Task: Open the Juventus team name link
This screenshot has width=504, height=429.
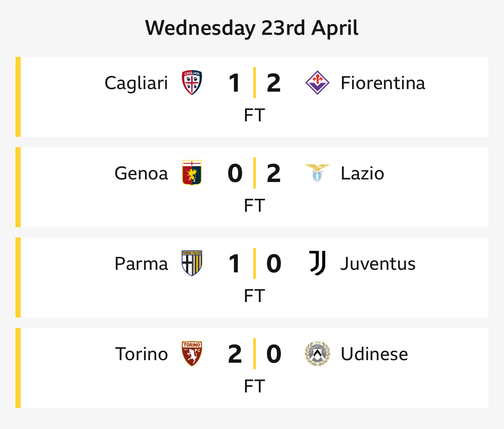Action: coord(378,264)
